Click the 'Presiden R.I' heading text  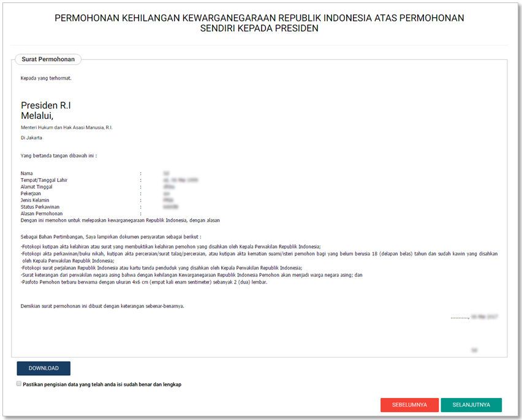pyautogui.click(x=46, y=105)
